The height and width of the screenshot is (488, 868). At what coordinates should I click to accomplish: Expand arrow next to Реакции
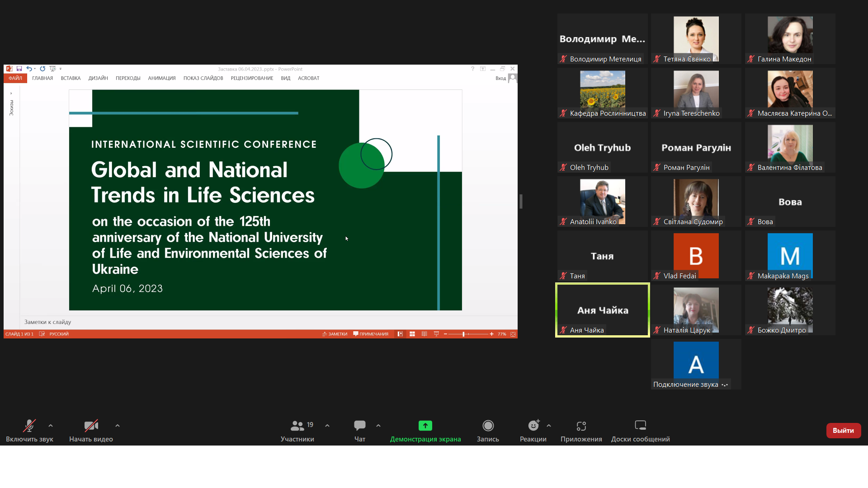[x=549, y=426]
